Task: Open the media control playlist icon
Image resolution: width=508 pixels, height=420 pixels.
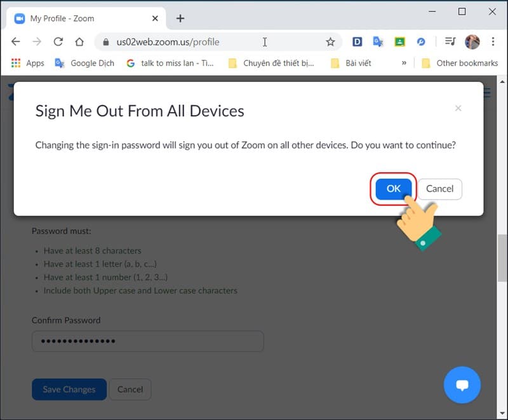Action: (450, 42)
